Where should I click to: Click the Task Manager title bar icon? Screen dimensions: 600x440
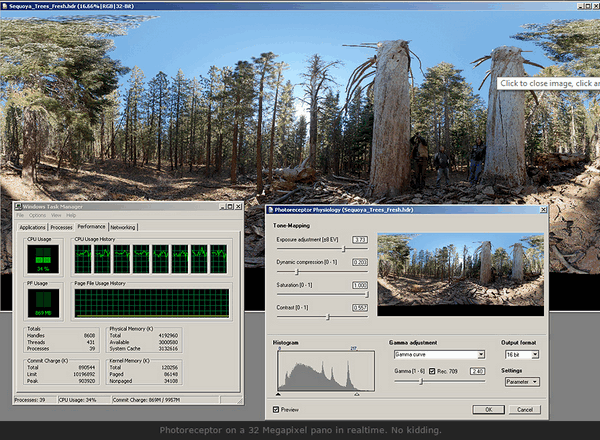pyautogui.click(x=18, y=207)
